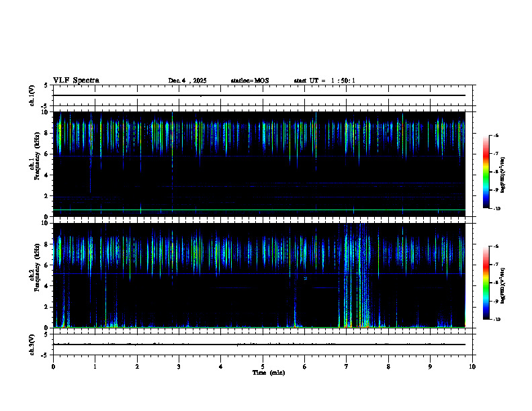The image size is (532, 411).
Task: Click time axis tick label "2"
Action: tap(137, 367)
